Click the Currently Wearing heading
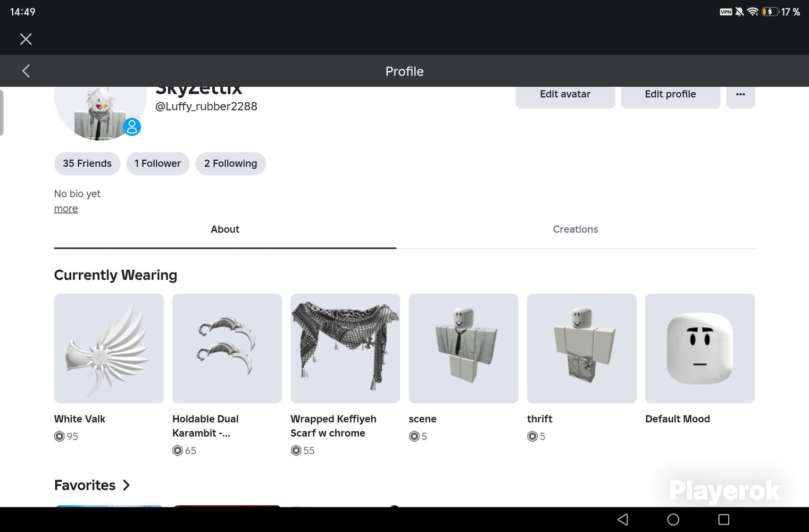Viewport: 809px width, 532px height. 115,275
